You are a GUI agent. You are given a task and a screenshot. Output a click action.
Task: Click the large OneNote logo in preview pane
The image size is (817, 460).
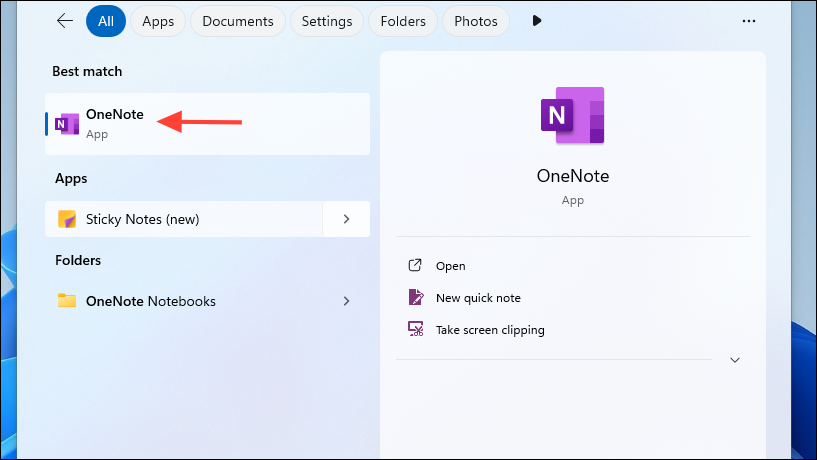tap(573, 115)
